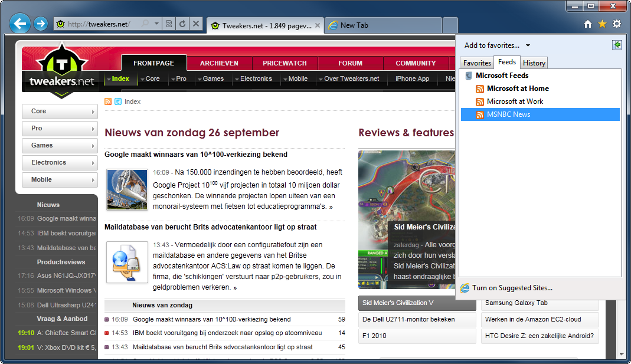The image size is (631, 364).
Task: Click the Favorites star icon
Action: tap(602, 24)
